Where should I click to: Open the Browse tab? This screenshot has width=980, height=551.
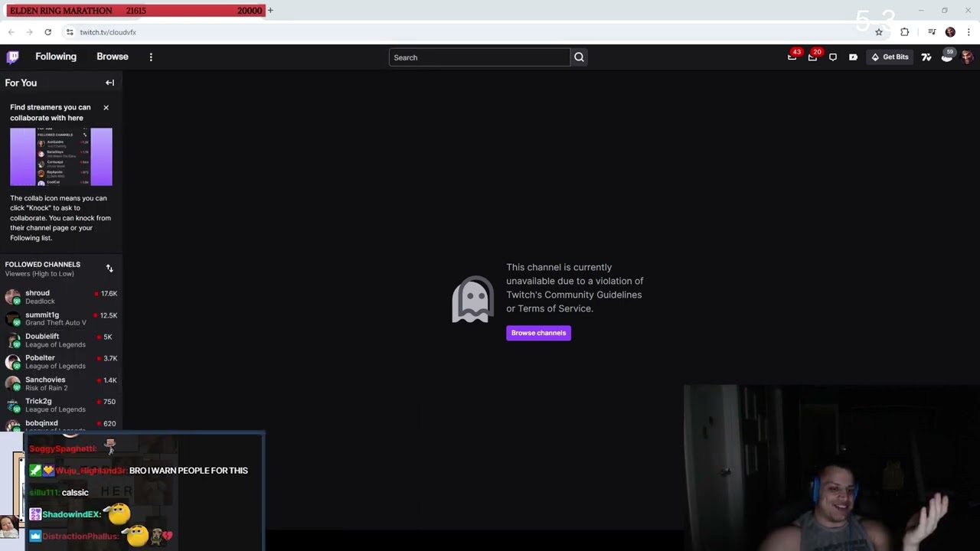113,57
